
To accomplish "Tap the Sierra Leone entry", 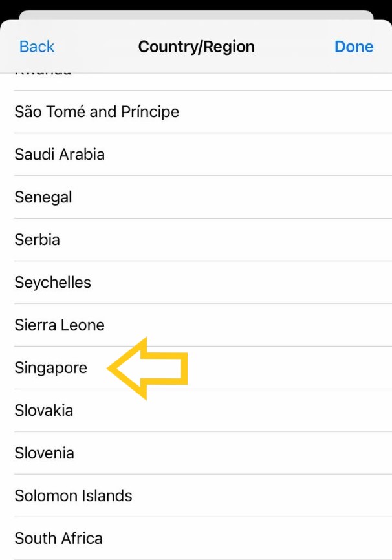I will tap(60, 325).
